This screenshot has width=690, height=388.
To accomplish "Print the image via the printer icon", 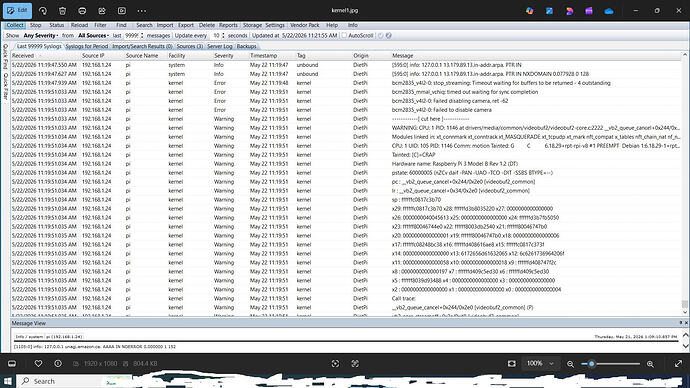I will pyautogui.click(x=82, y=11).
